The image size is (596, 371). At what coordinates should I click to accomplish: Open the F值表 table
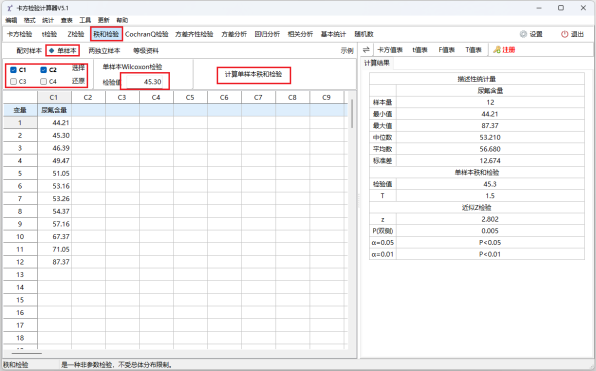point(447,50)
